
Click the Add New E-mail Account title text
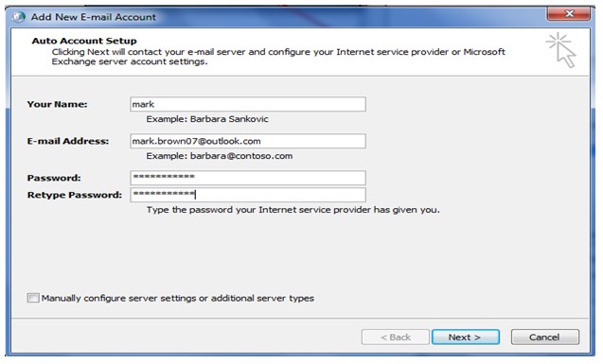tap(94, 17)
